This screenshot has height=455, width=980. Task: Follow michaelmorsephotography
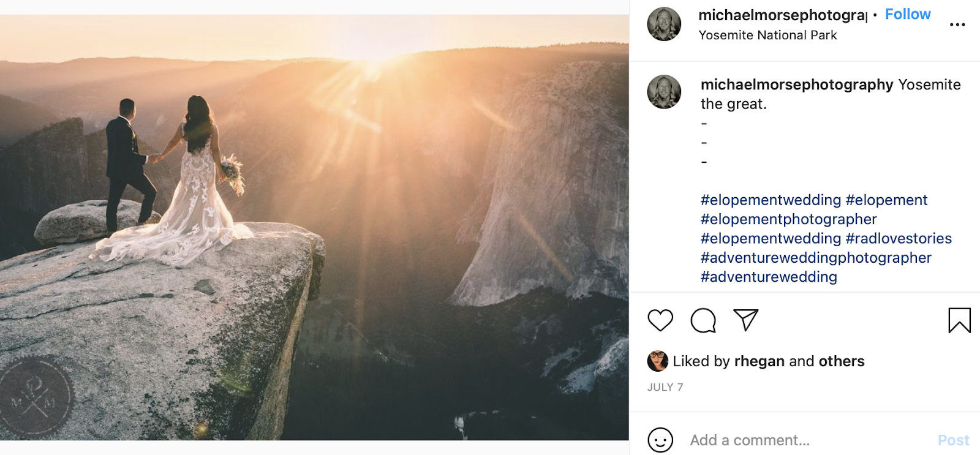click(x=907, y=15)
